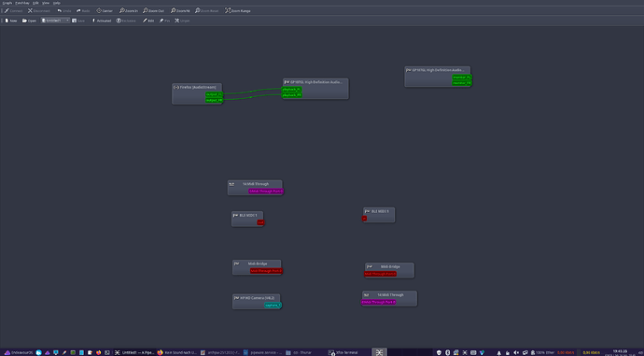Screen dimensions: 644x356
Task: Switch to Thunar taskbar window
Action: [x=299, y=352]
